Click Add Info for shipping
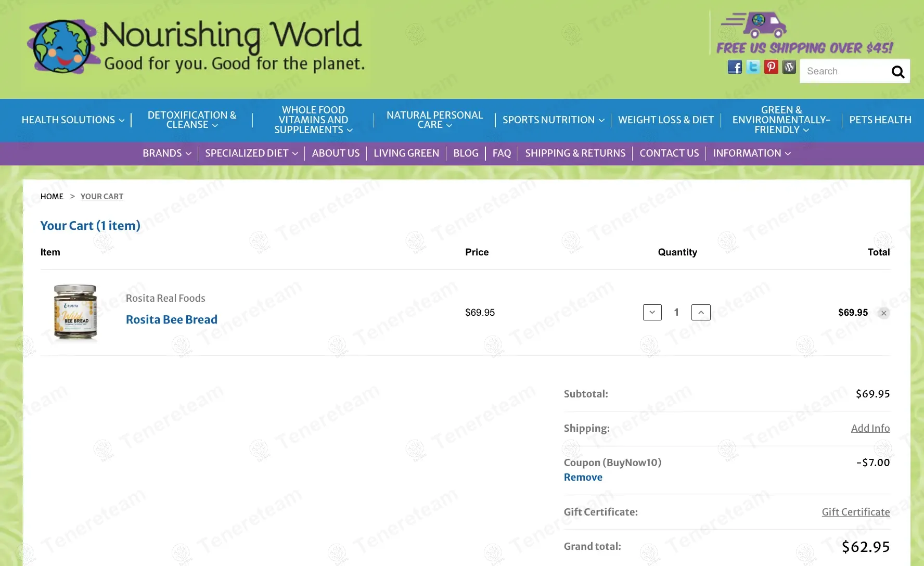The image size is (924, 566). tap(870, 428)
